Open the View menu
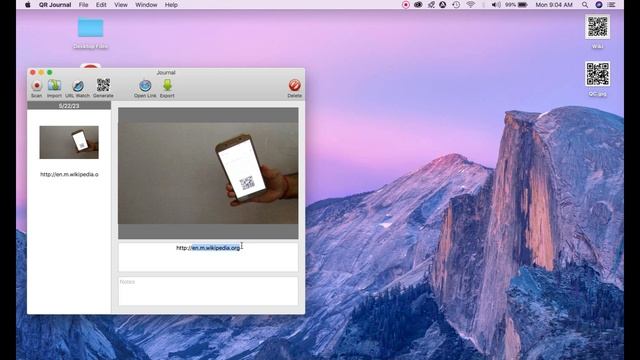Screen dimensions: 640x360 coord(121,5)
